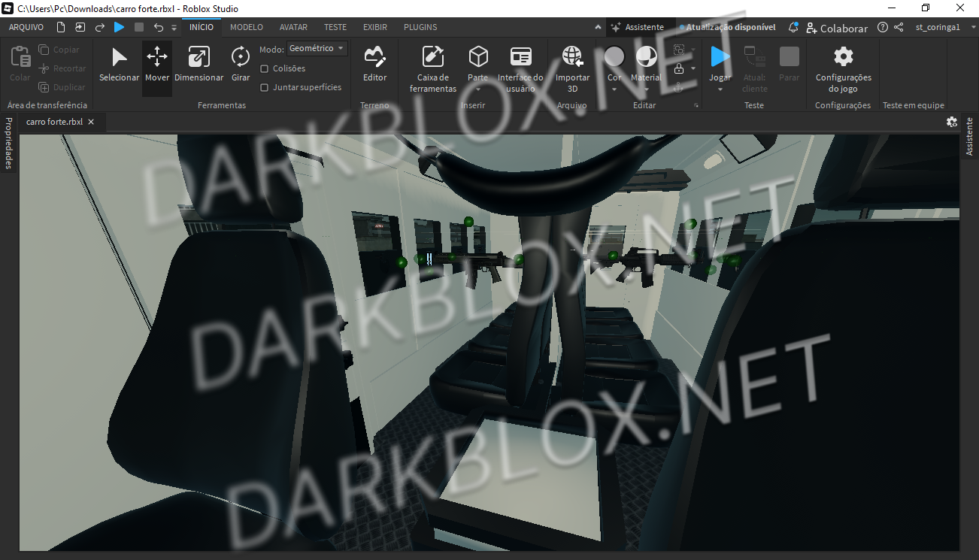979x560 pixels.
Task: Expand the Material dropdown arrow
Action: pos(646,89)
